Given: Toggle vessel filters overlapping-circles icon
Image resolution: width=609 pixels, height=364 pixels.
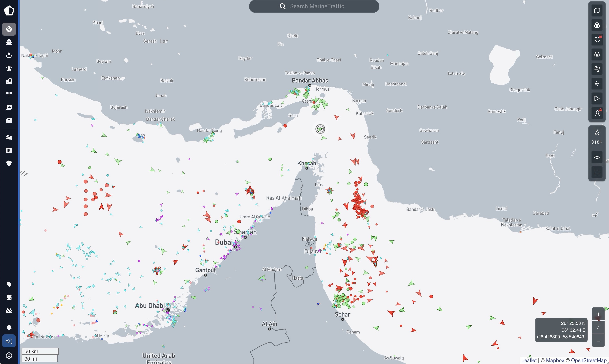Looking at the screenshot, I should tap(597, 25).
